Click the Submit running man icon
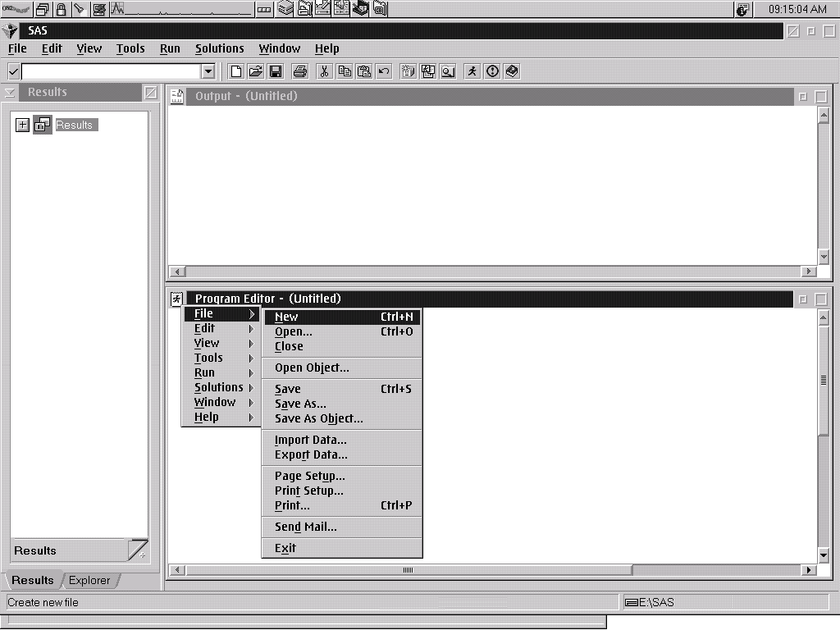Image resolution: width=840 pixels, height=630 pixels. point(472,71)
